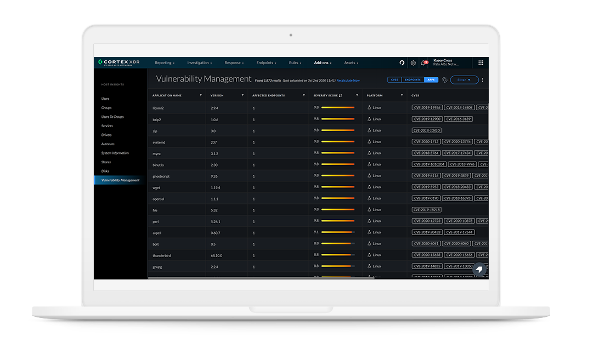Click Recalculate Now

pyautogui.click(x=348, y=80)
